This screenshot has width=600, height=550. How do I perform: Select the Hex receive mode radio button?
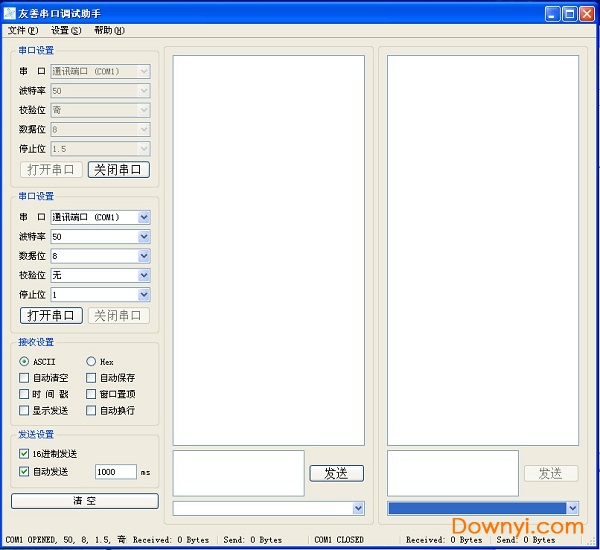click(x=91, y=362)
